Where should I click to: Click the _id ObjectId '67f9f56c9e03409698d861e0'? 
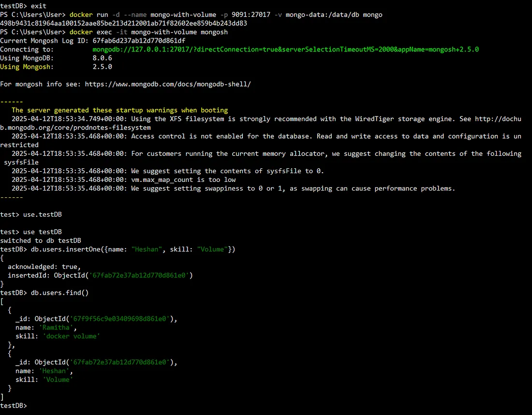pyautogui.click(x=120, y=319)
